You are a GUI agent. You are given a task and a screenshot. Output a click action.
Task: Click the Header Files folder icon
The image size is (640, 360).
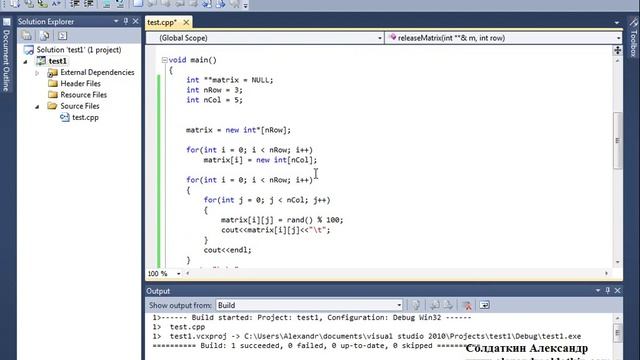tap(53, 83)
